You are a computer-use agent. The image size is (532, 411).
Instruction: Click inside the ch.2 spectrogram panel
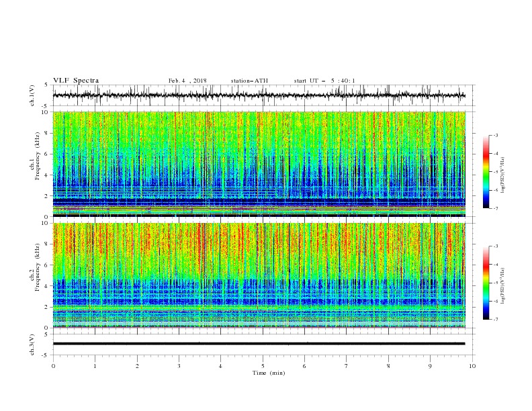259,275
